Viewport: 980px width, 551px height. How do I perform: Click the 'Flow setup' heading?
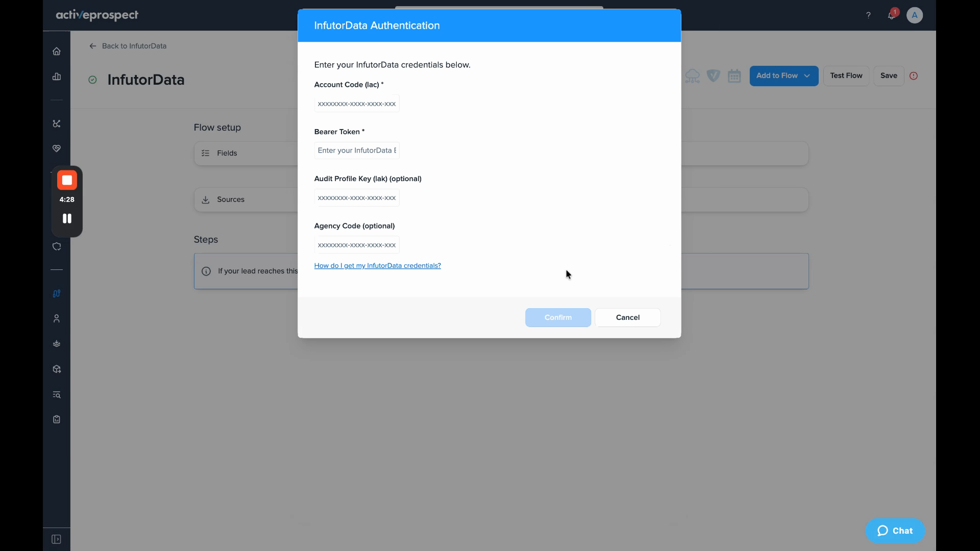(217, 128)
